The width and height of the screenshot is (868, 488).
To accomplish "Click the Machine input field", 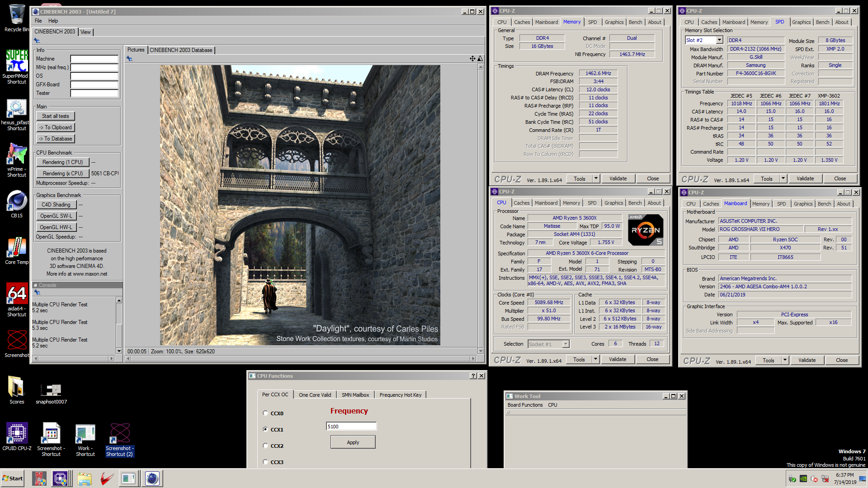I will pyautogui.click(x=94, y=59).
